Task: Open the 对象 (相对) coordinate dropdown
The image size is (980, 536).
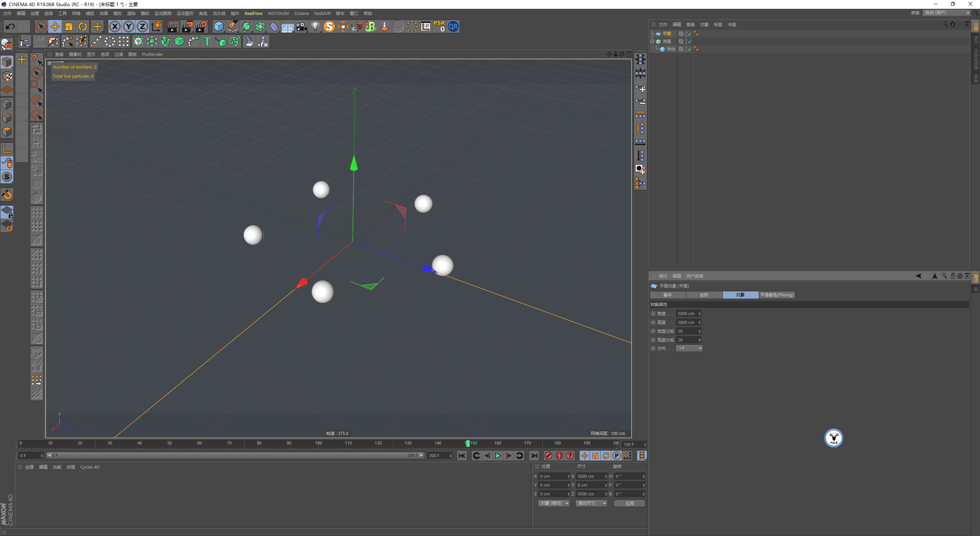Action: coord(554,503)
